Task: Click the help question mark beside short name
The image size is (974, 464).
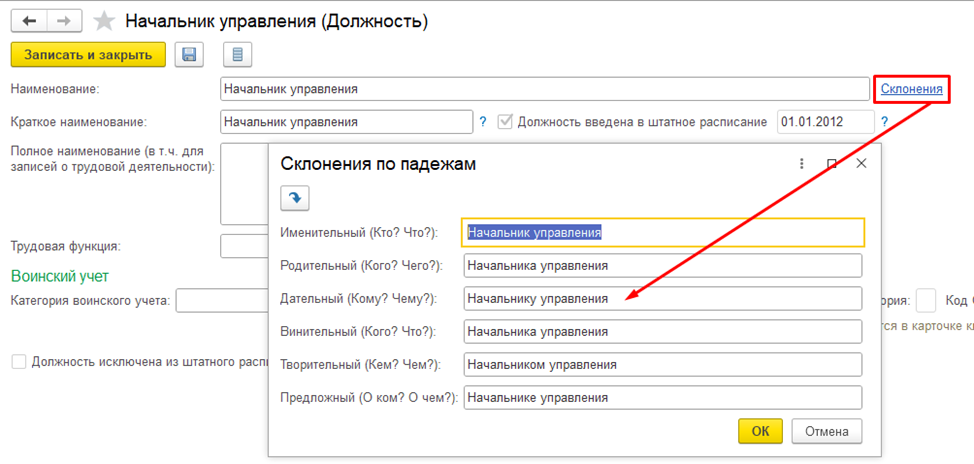Action: [x=483, y=122]
